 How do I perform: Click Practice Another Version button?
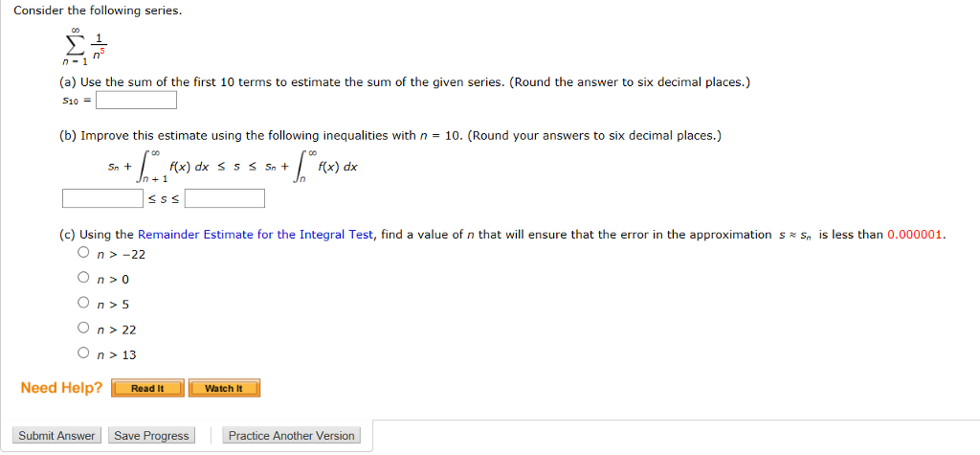[291, 436]
